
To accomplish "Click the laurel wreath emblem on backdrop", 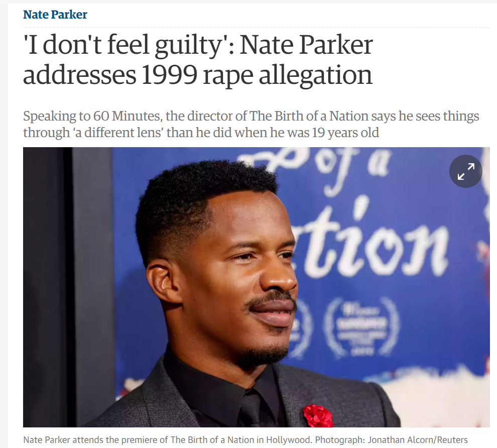I will [x=361, y=326].
